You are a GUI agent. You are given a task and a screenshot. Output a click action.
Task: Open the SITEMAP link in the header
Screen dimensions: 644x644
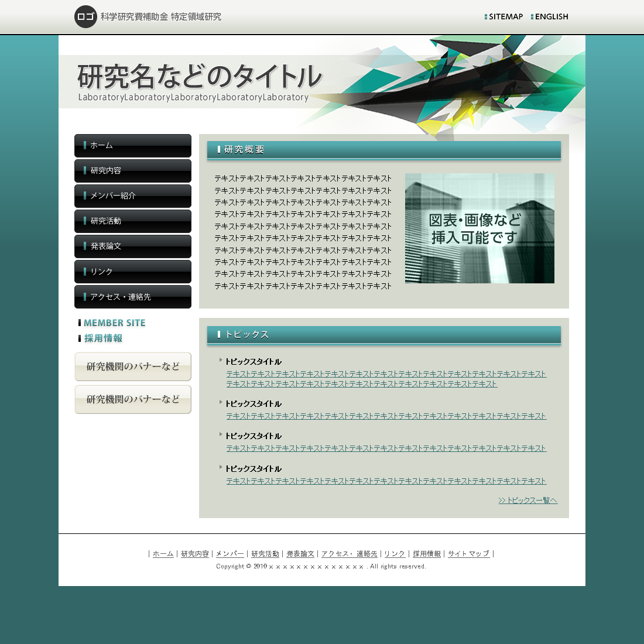pos(503,17)
